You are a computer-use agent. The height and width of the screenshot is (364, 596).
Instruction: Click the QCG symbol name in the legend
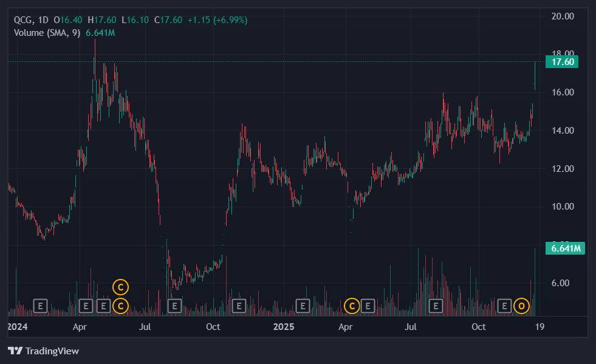[24, 20]
